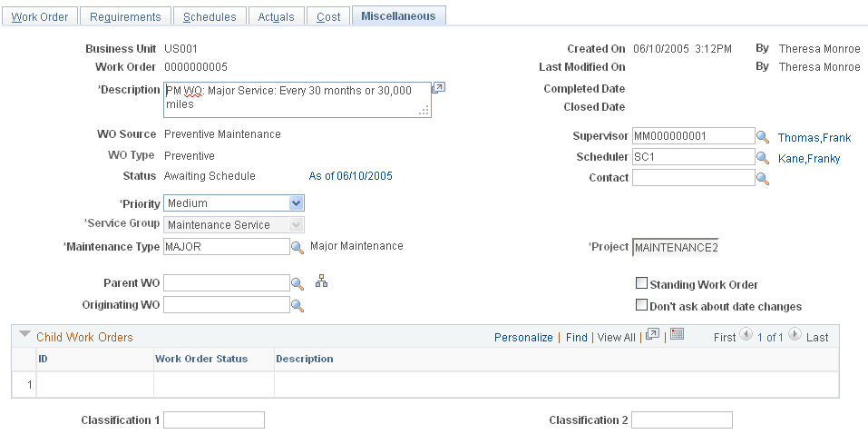Open the Kane,Franky scheduler link

point(809,159)
